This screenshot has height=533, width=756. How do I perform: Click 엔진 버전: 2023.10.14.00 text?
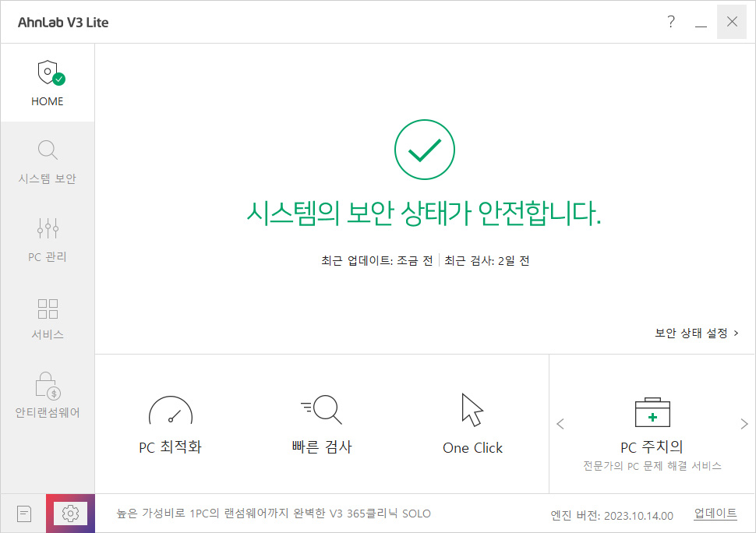612,516
